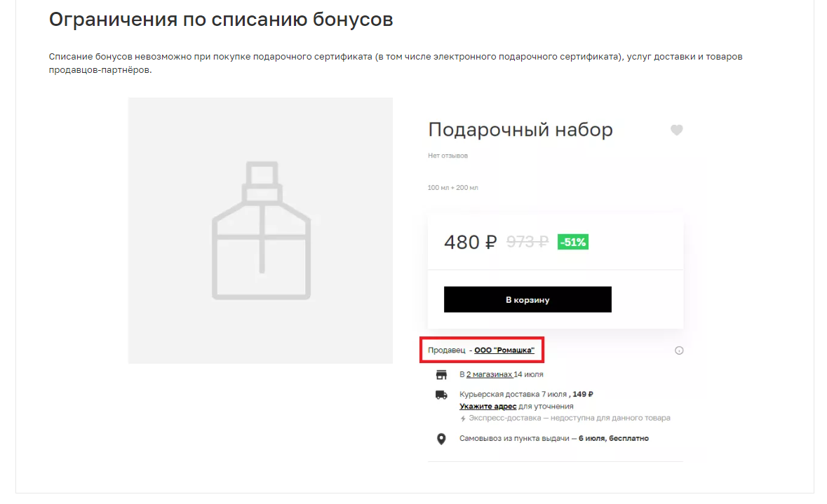827x504 pixels.
Task: Click the green -51% discount badge
Action: [x=572, y=243]
